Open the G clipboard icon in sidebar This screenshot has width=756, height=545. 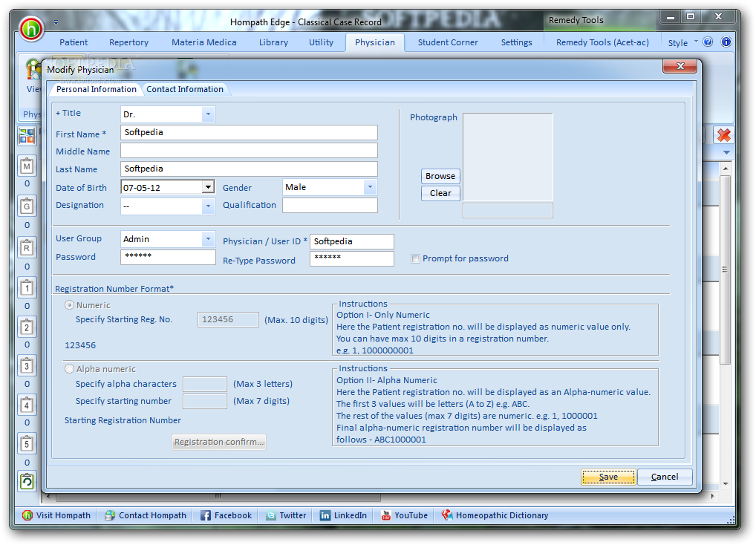(x=27, y=206)
